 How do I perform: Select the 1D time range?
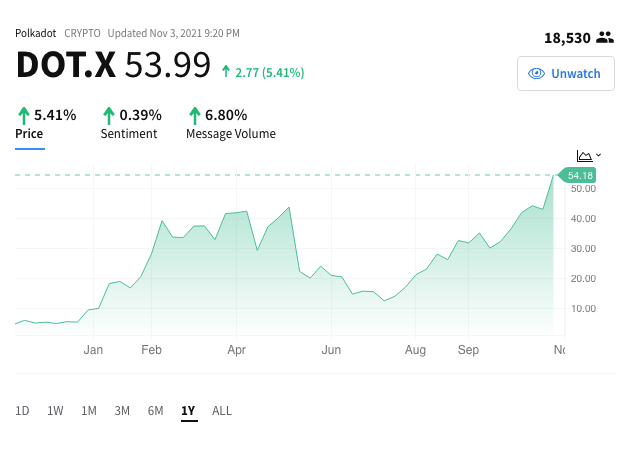pos(22,411)
